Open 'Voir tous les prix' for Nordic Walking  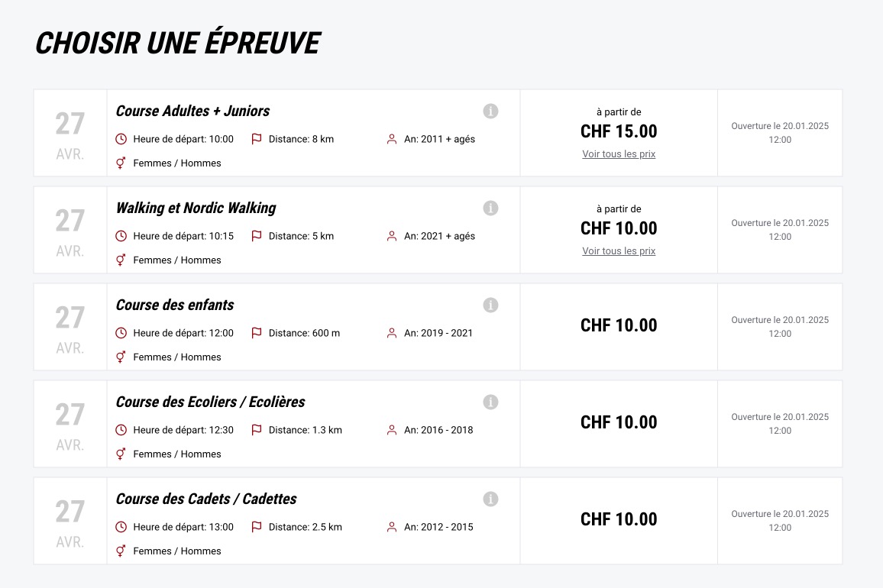(x=619, y=251)
